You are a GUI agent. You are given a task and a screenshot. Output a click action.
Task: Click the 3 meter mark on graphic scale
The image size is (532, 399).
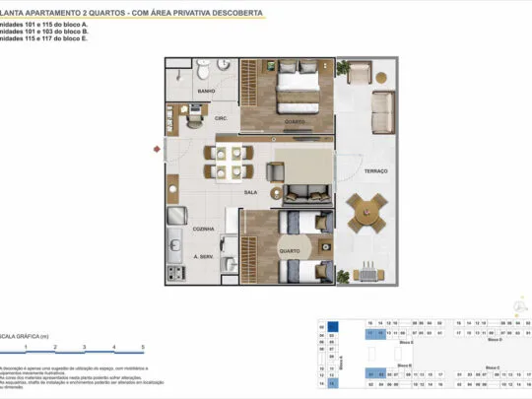pyautogui.click(x=84, y=347)
